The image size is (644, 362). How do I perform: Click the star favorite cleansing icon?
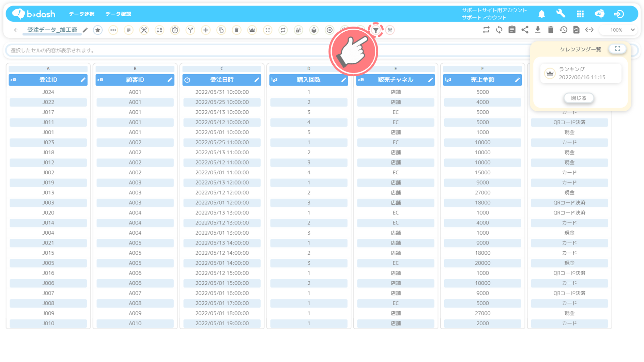(x=98, y=30)
